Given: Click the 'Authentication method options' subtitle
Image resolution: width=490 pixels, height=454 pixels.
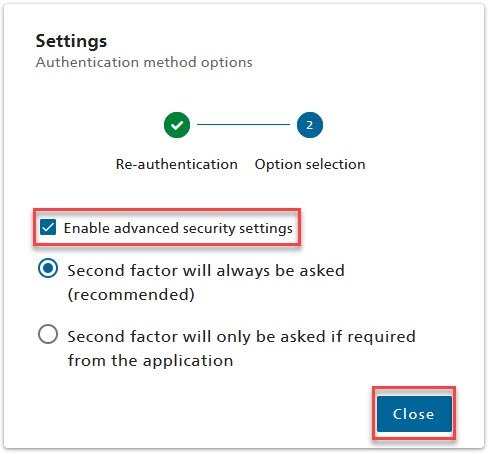Looking at the screenshot, I should point(144,62).
